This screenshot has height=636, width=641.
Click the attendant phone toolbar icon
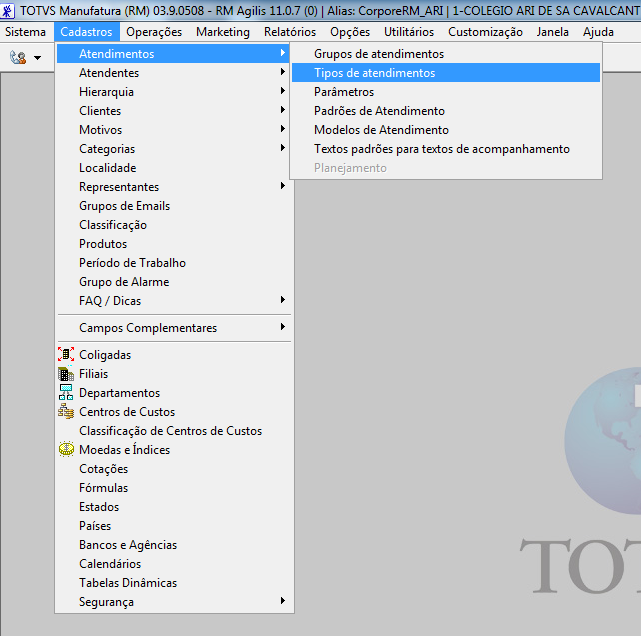click(x=18, y=57)
